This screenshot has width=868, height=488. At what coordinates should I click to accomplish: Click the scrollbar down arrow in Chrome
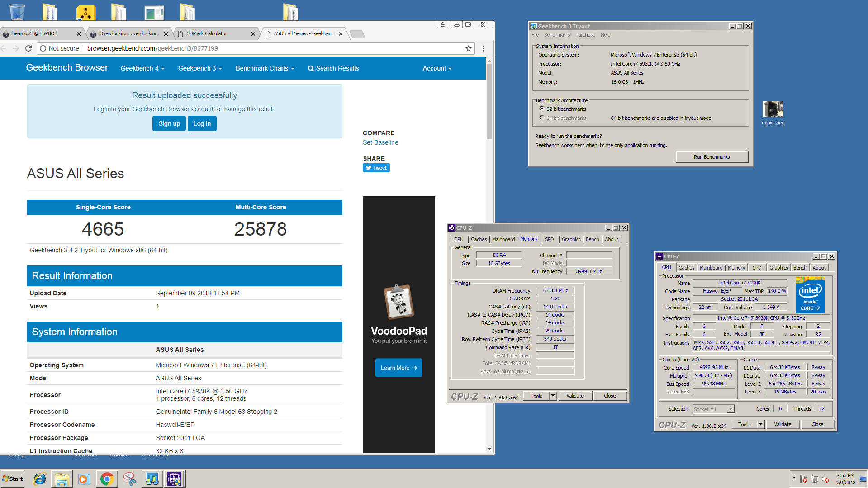(x=489, y=449)
